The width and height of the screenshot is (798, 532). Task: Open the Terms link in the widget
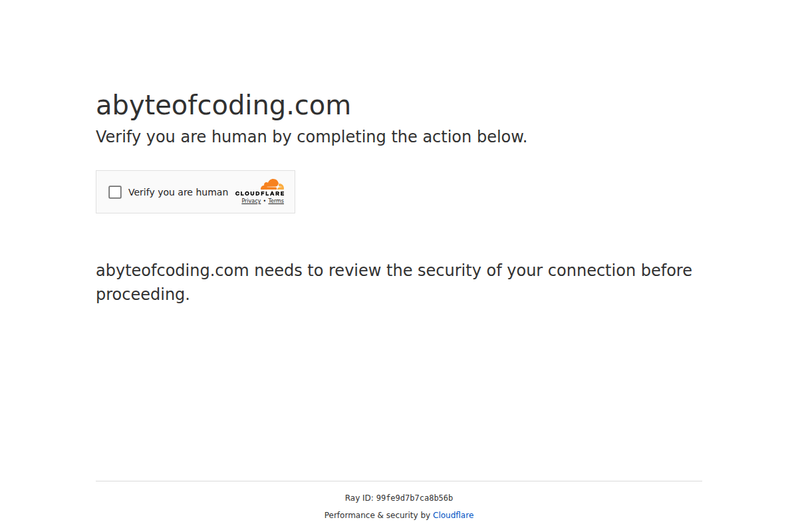276,201
